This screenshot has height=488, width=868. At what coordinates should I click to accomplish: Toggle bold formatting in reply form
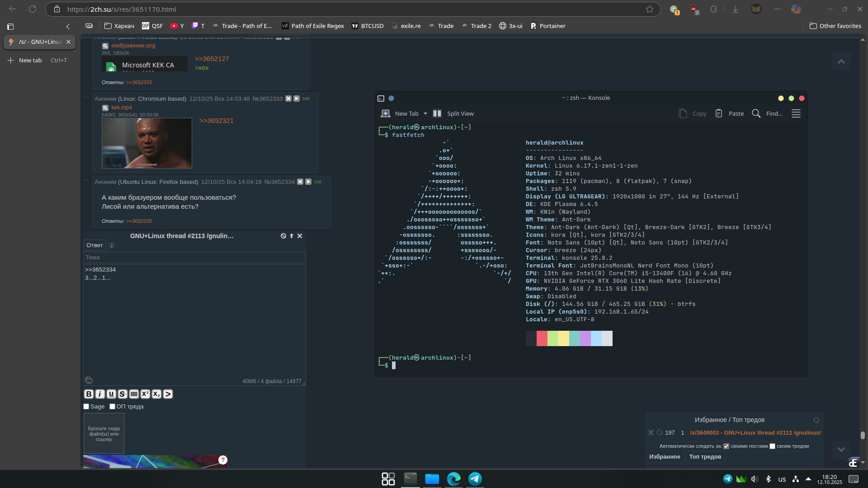89,394
